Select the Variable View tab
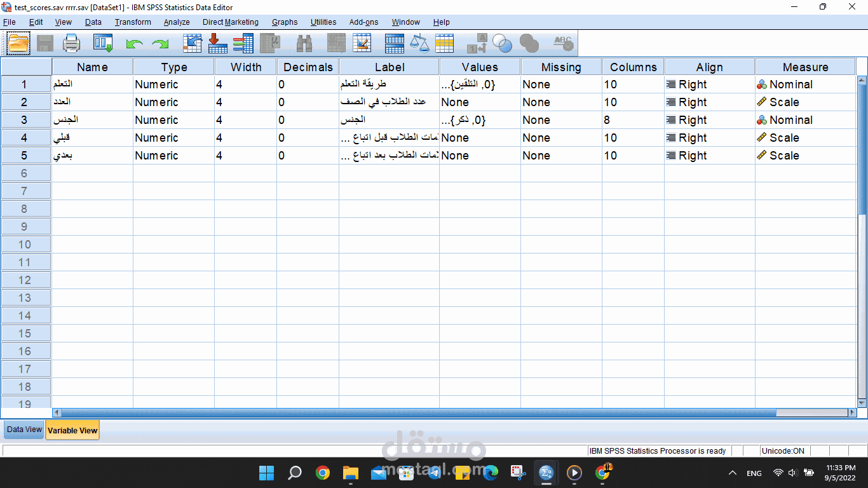Image resolution: width=868 pixels, height=488 pixels. [x=72, y=430]
